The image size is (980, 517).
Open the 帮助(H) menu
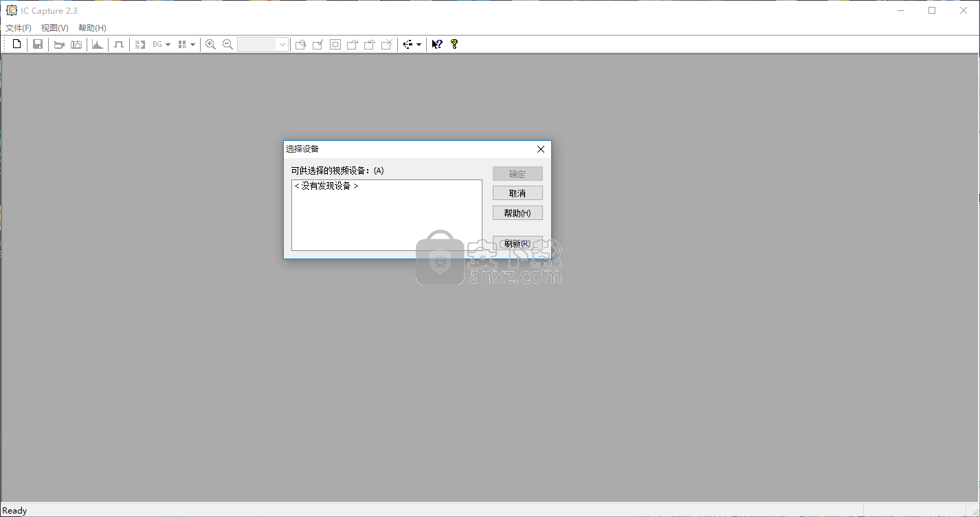point(92,27)
